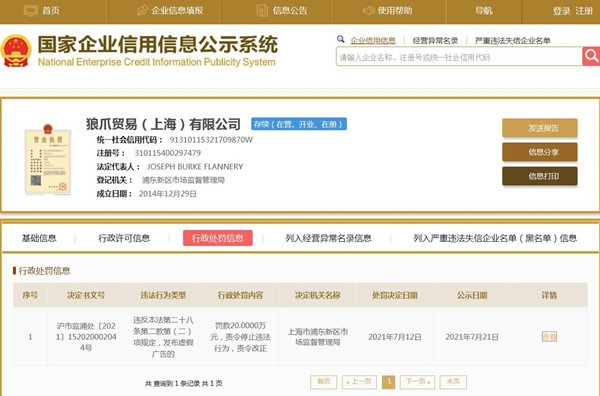Open 使用帮助 in top navigation

tap(387, 11)
